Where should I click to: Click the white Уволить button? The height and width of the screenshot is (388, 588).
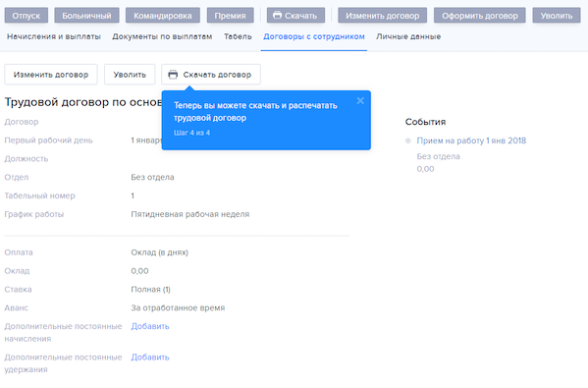(x=130, y=75)
